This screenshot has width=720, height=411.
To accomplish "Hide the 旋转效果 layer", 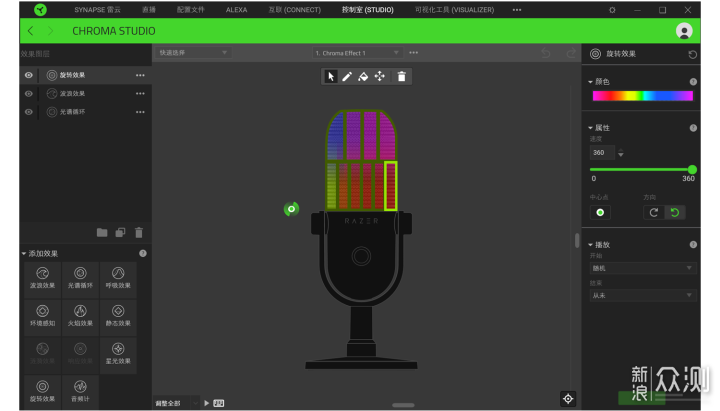I will tap(28, 75).
